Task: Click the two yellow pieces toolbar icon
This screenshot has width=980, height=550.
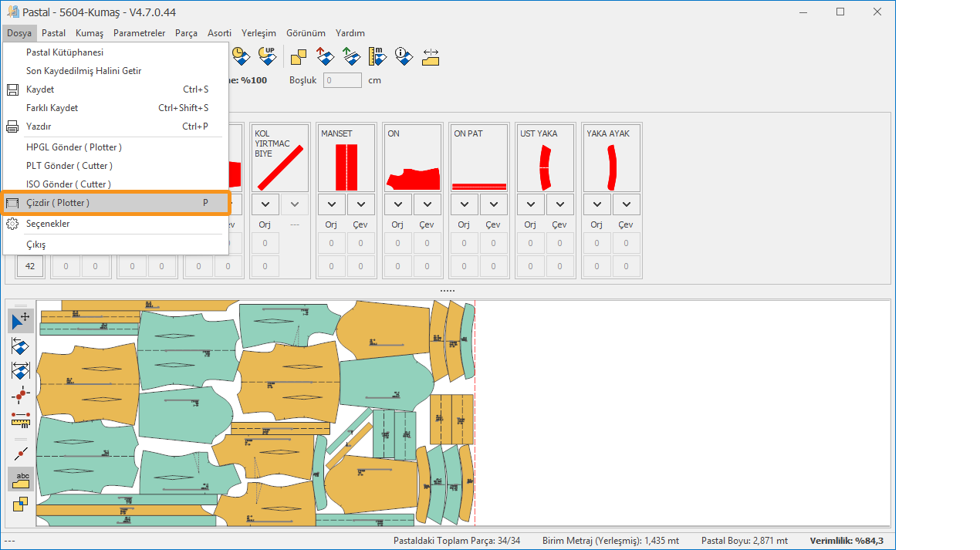Action: 299,56
